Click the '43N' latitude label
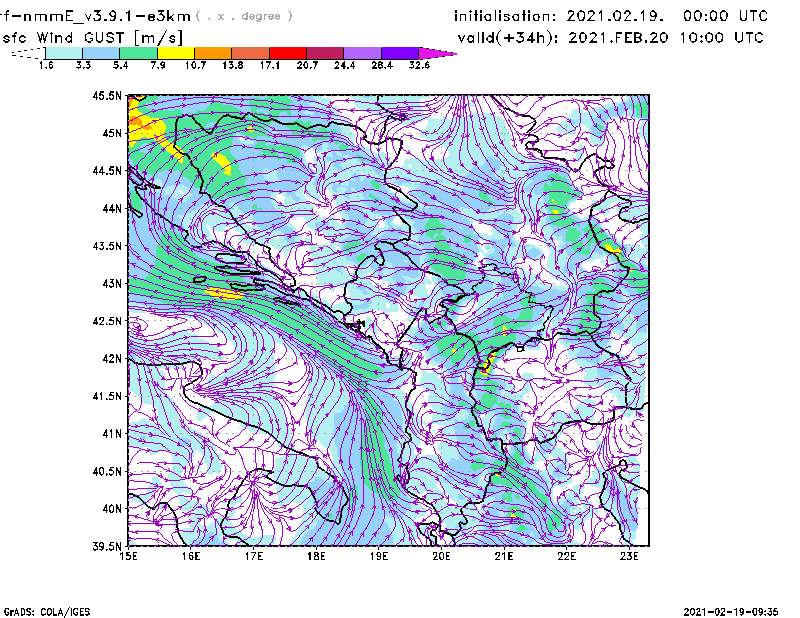Viewport: 800px width, 618px height. (112, 283)
